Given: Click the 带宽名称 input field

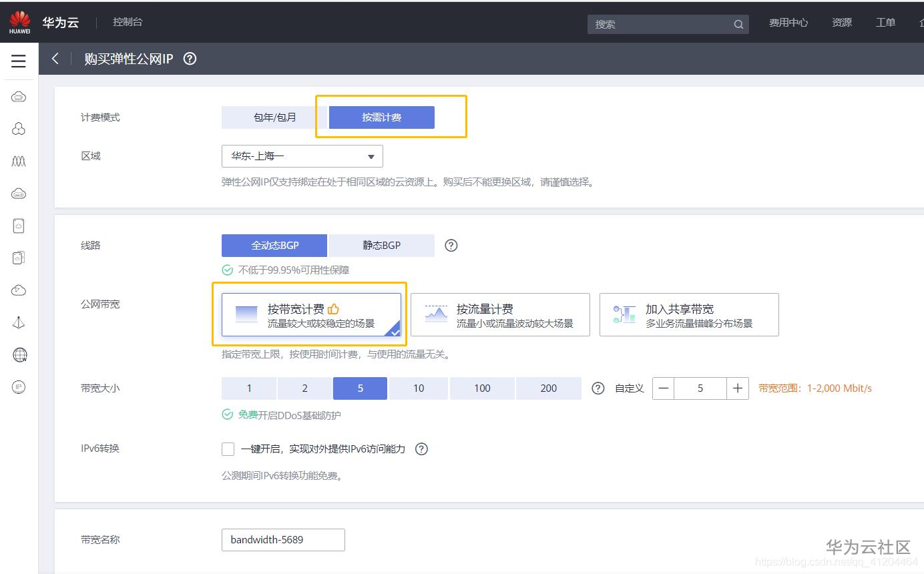Looking at the screenshot, I should coord(283,540).
